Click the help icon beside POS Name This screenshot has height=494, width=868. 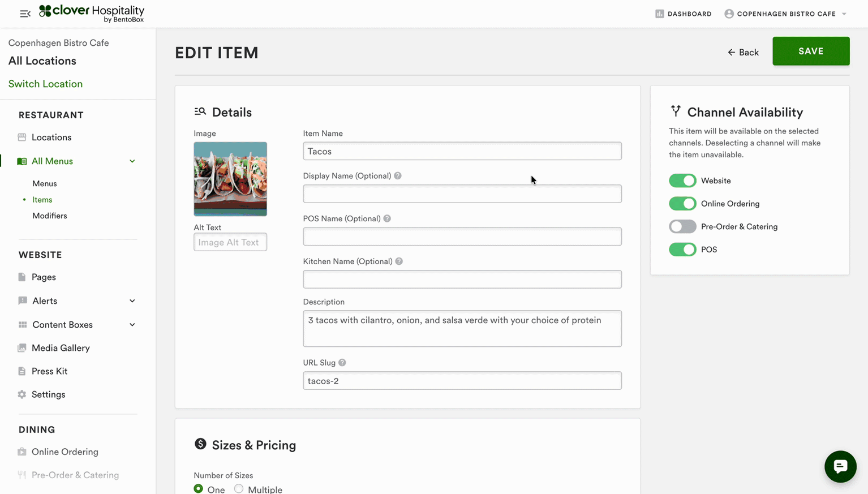click(x=387, y=218)
